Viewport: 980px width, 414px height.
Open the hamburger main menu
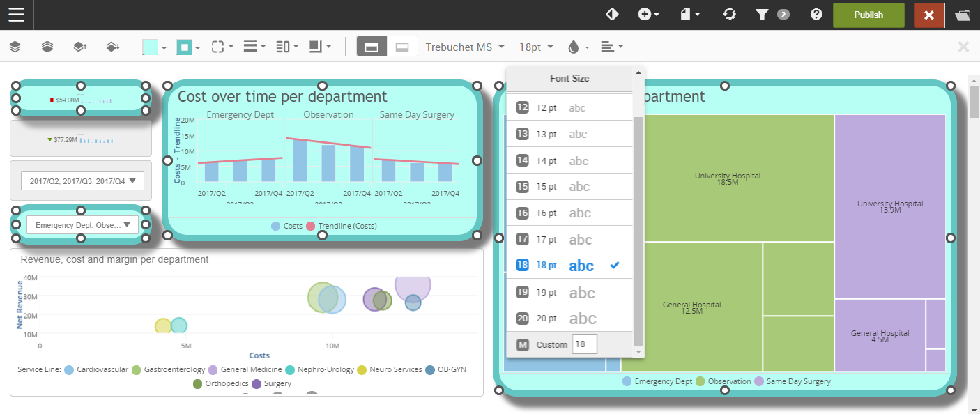(16, 15)
